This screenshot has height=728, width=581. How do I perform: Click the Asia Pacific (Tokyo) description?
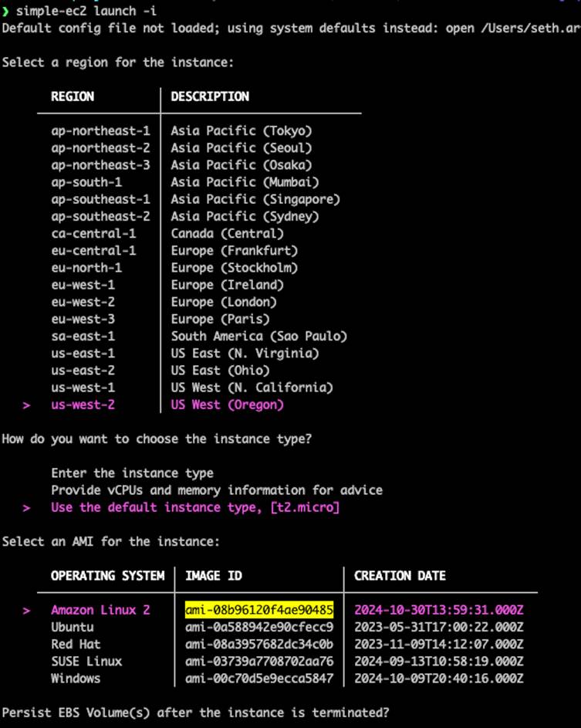point(242,131)
